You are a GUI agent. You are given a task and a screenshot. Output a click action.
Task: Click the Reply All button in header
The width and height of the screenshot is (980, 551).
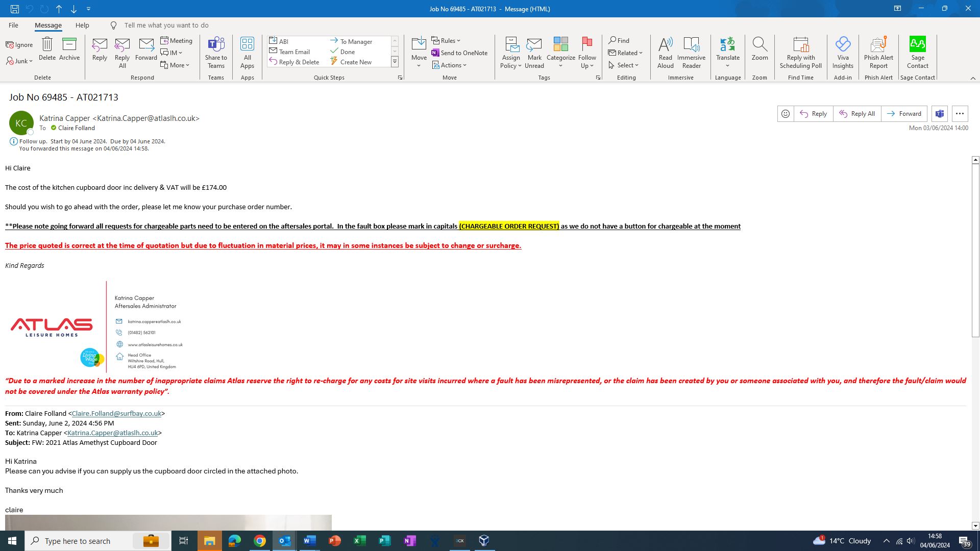point(857,114)
